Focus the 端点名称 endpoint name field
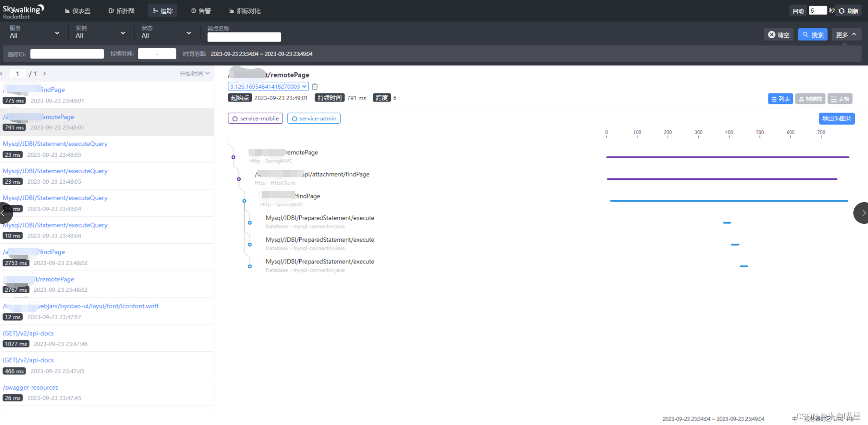Image resolution: width=868 pixels, height=425 pixels. coord(244,37)
